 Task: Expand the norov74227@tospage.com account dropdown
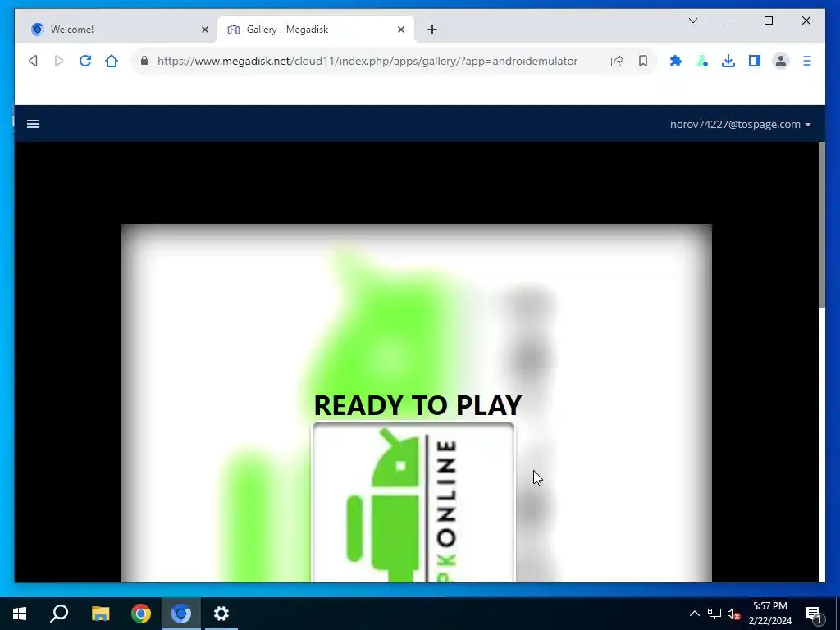741,125
